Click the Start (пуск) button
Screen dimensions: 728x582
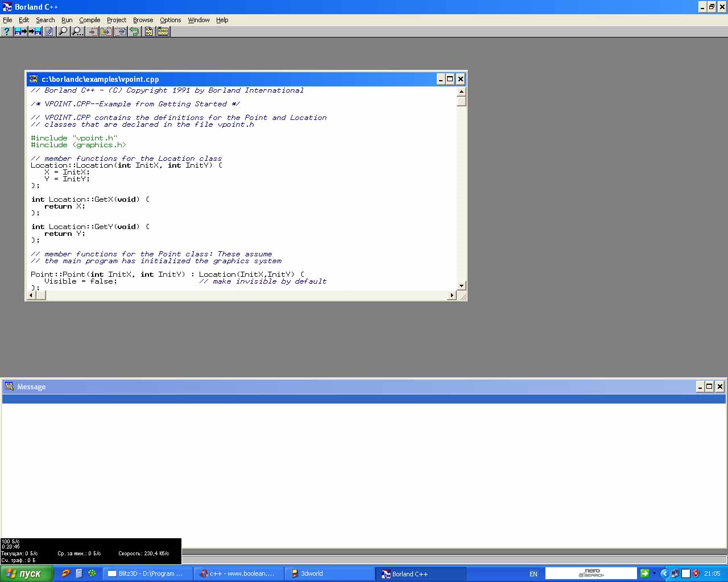point(26,573)
